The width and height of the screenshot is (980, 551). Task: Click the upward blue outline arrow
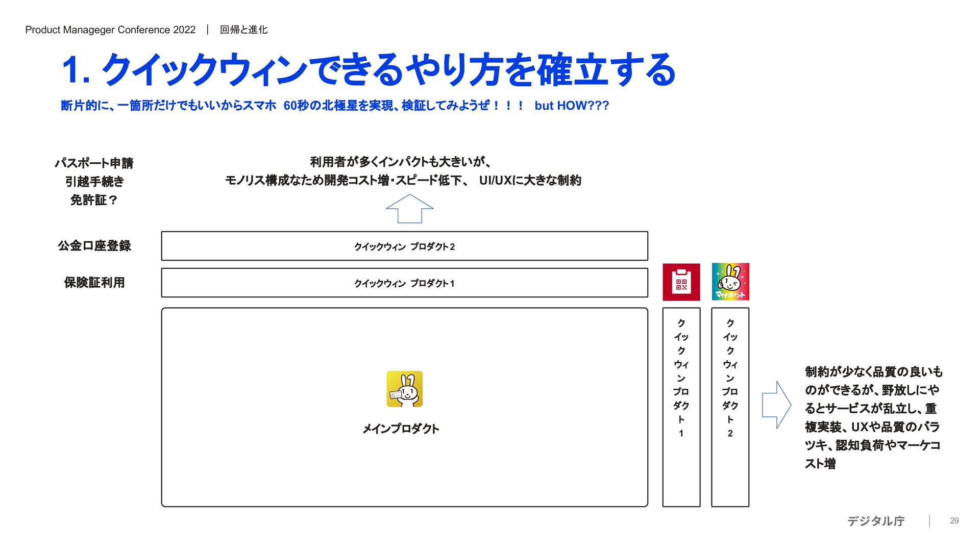[x=409, y=209]
